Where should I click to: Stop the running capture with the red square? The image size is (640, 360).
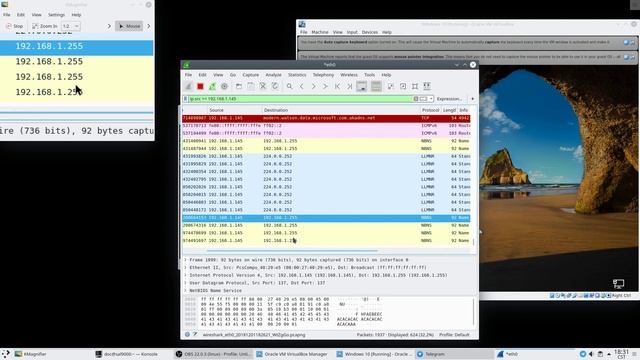(200, 86)
